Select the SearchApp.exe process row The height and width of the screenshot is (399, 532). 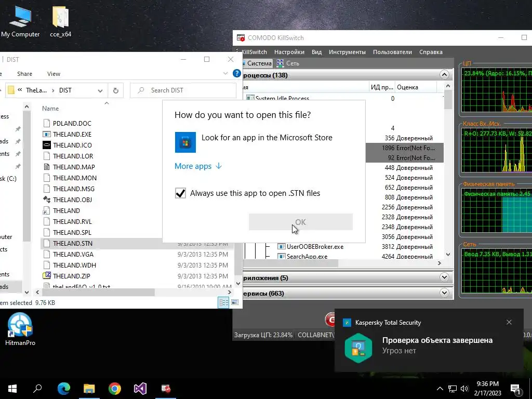pos(343,256)
